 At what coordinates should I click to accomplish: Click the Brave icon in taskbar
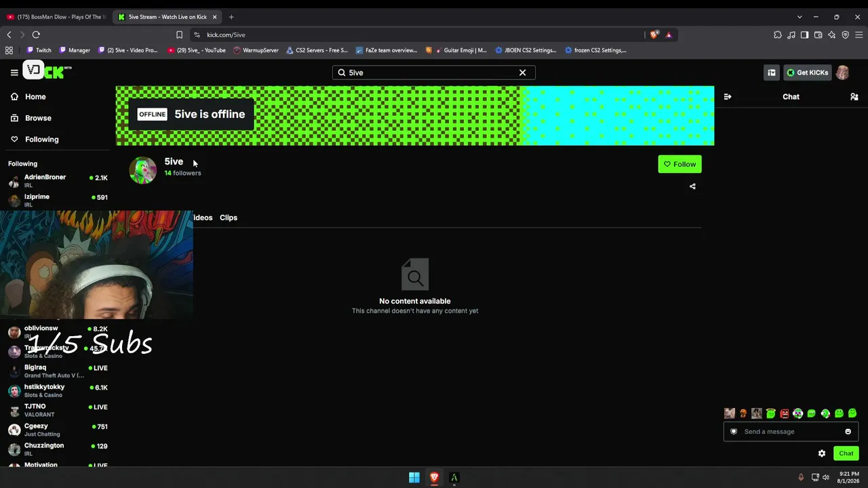point(435,477)
